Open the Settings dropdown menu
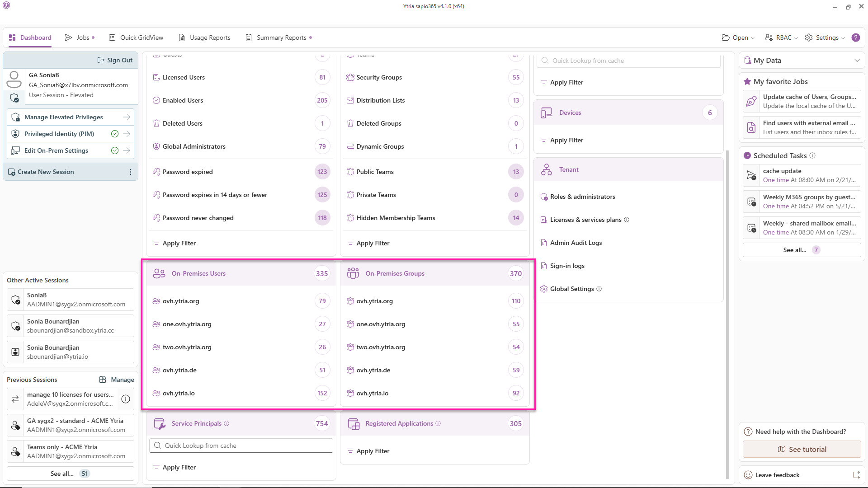Image resolution: width=868 pixels, height=488 pixels. click(825, 38)
